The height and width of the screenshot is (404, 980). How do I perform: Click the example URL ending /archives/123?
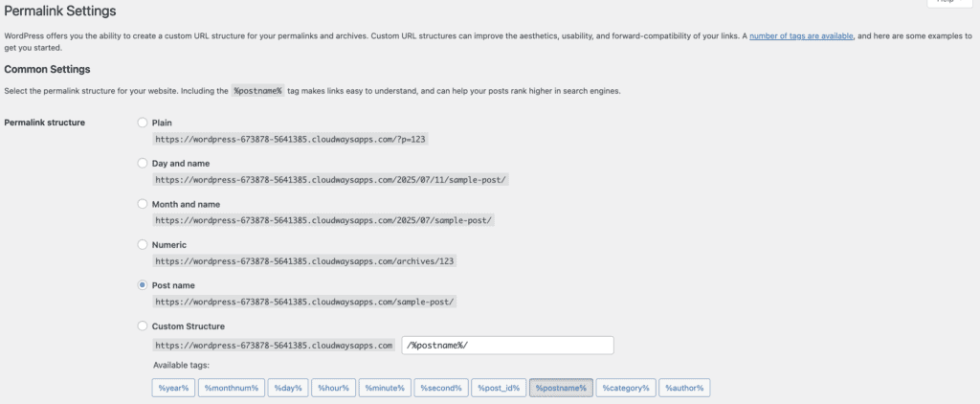point(304,261)
